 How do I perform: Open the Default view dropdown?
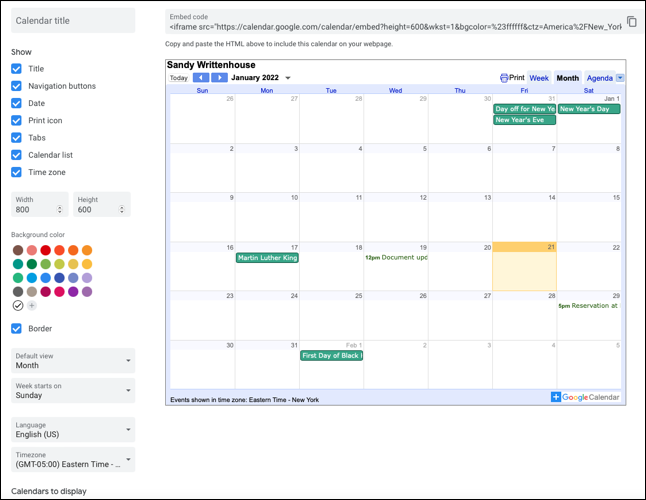pyautogui.click(x=73, y=361)
